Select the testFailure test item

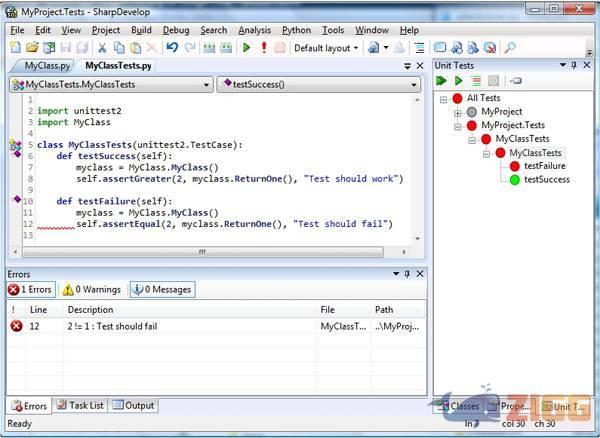tap(544, 166)
